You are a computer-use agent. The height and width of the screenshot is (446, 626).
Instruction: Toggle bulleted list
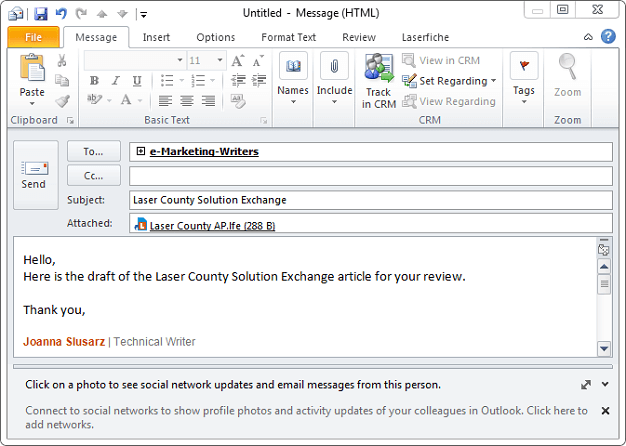tap(167, 81)
